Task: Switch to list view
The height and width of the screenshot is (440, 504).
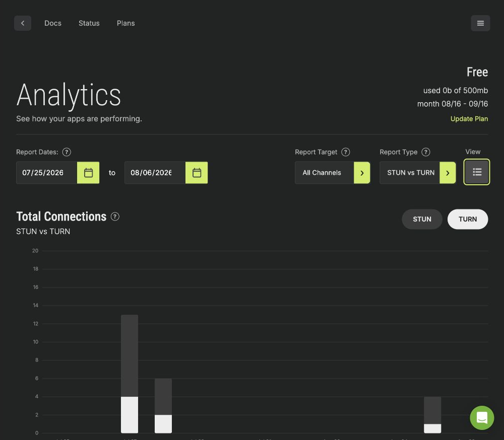Action: (x=477, y=172)
